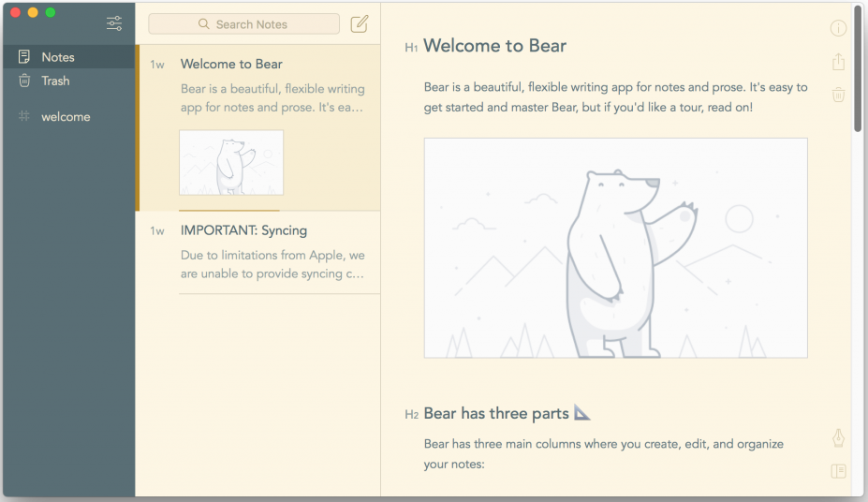This screenshot has width=868, height=502.
Task: Select the welcome tag in sidebar
Action: tap(68, 117)
